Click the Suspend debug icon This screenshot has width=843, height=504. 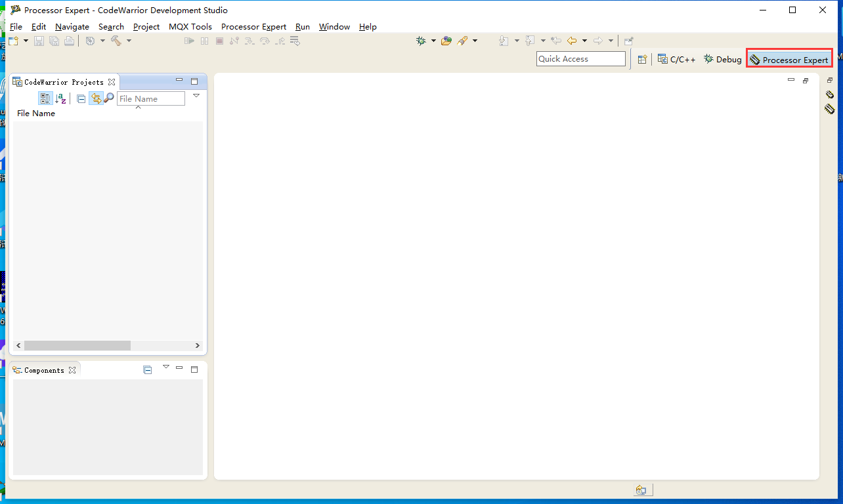[204, 41]
